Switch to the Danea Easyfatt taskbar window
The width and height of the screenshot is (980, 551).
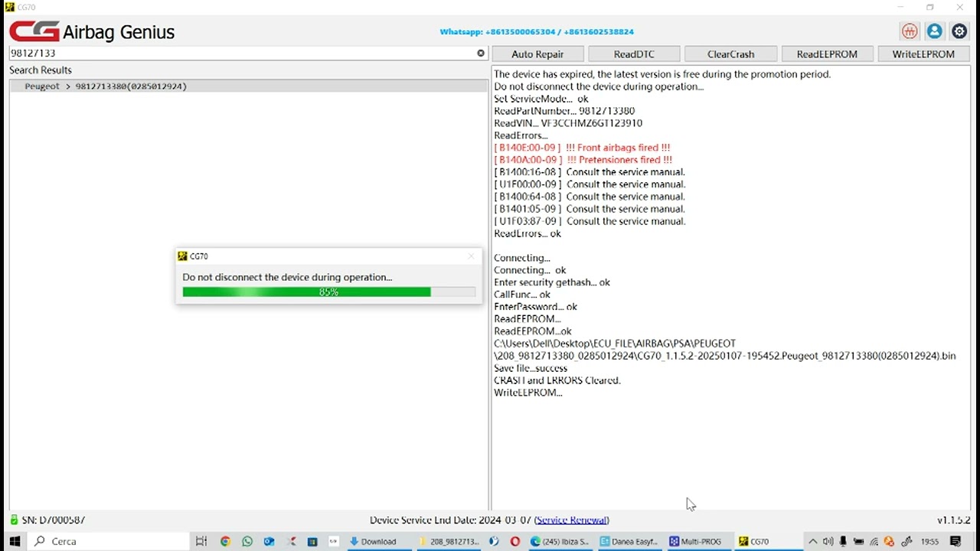[629, 541]
